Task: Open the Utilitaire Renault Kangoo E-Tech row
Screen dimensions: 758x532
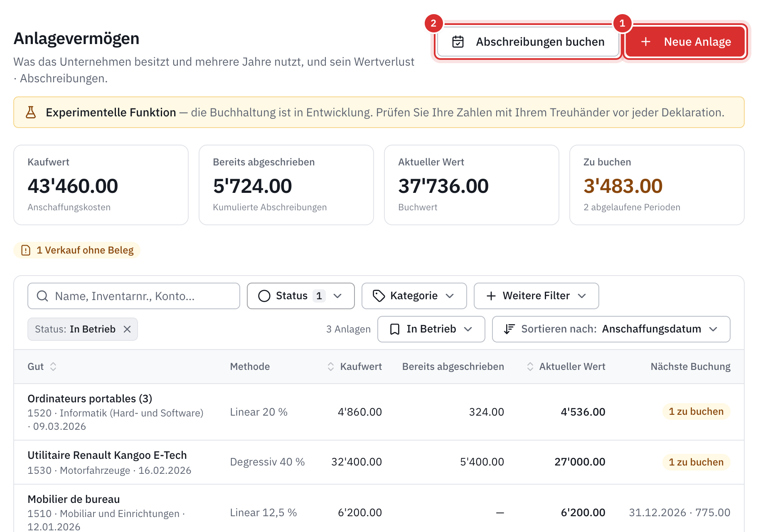Action: 379,462
